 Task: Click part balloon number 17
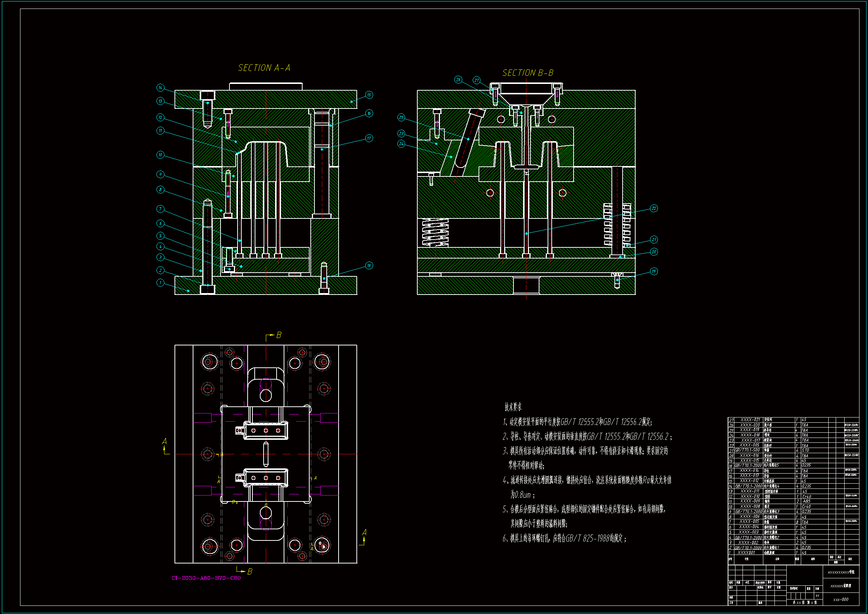pyautogui.click(x=369, y=139)
